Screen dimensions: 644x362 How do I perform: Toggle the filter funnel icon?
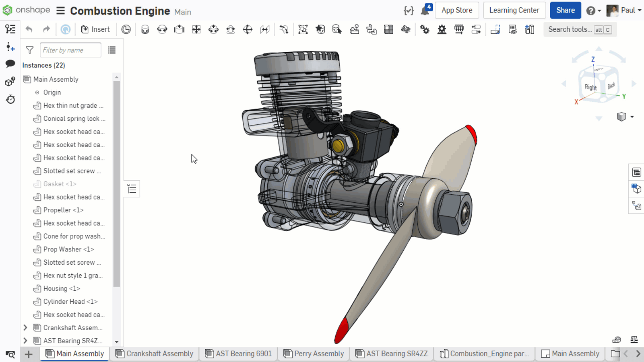click(x=30, y=50)
